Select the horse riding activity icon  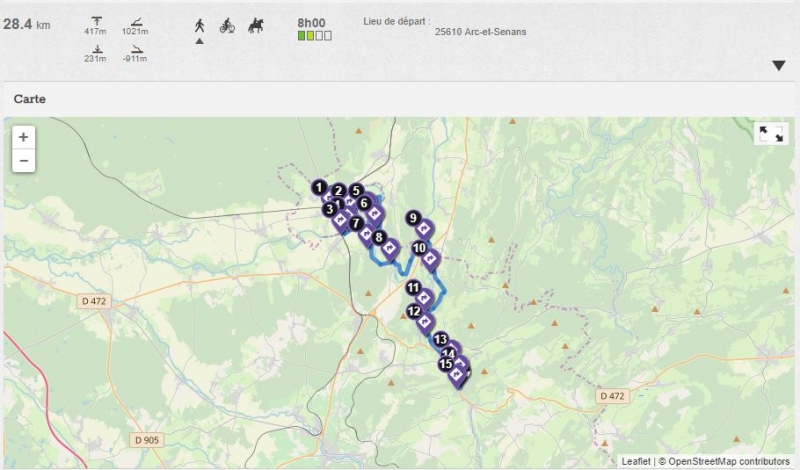(254, 25)
